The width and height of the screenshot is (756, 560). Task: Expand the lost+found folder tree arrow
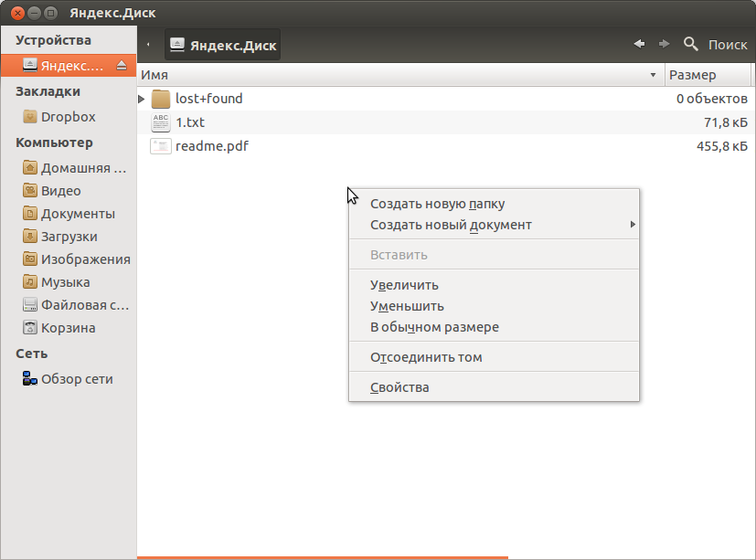pyautogui.click(x=142, y=99)
